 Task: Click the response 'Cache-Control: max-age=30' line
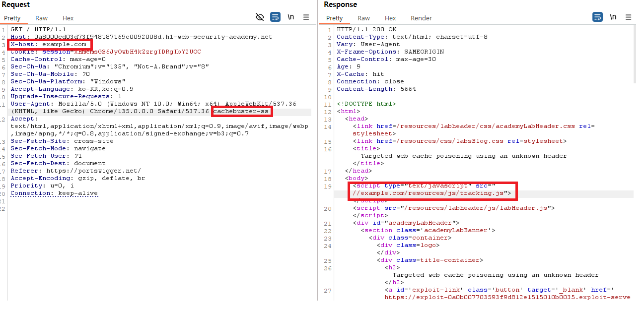tap(386, 59)
